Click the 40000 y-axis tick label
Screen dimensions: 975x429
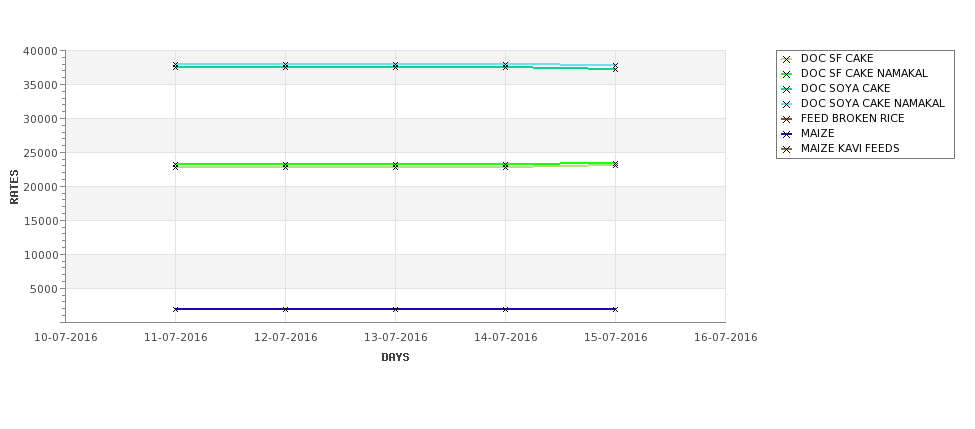[40, 51]
